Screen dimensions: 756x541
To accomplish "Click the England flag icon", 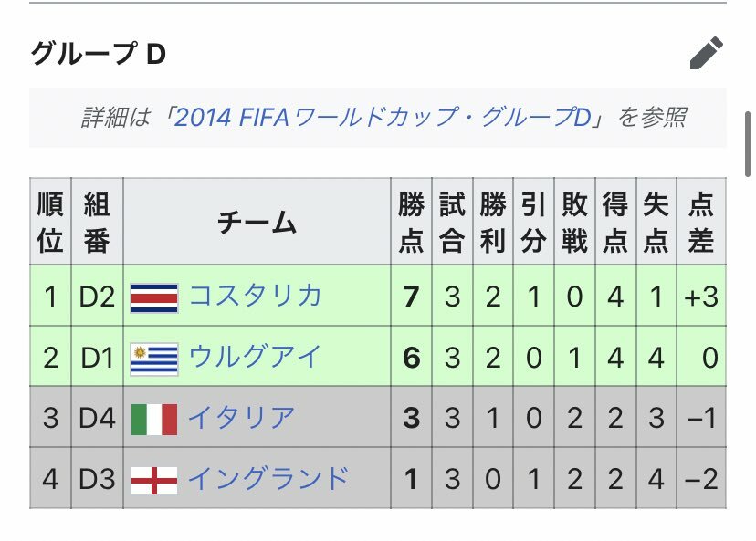I will pyautogui.click(x=154, y=480).
